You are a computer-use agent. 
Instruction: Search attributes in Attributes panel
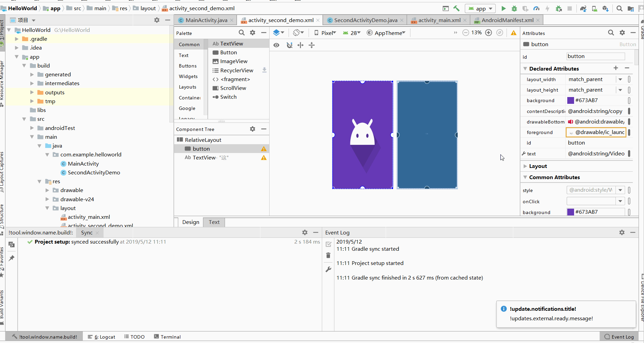click(x=611, y=33)
